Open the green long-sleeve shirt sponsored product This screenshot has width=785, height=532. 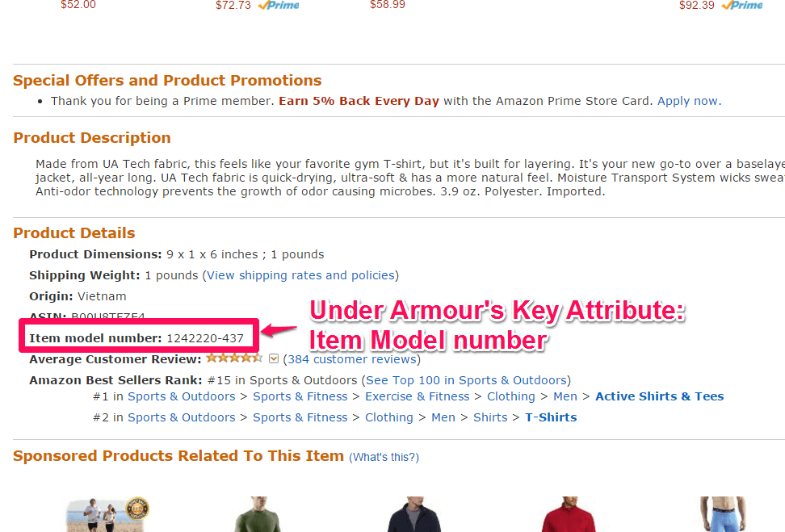pyautogui.click(x=258, y=514)
